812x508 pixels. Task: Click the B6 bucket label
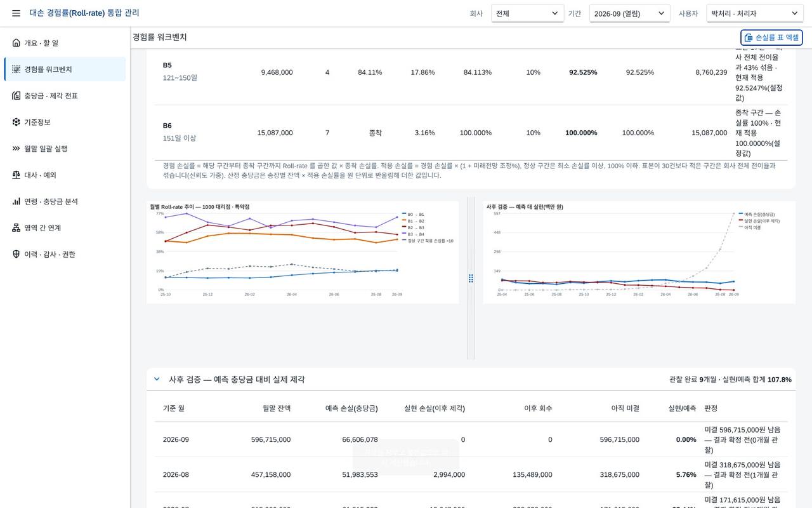point(167,126)
